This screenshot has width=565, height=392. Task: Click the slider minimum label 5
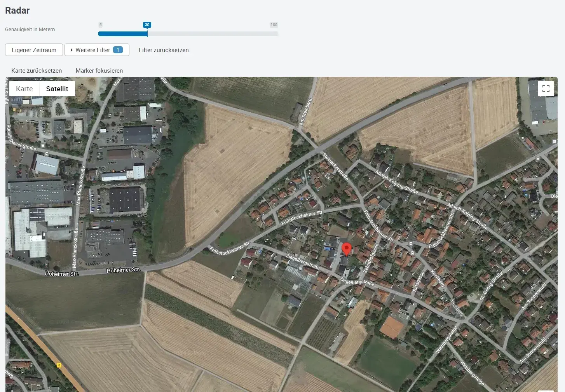(x=100, y=25)
